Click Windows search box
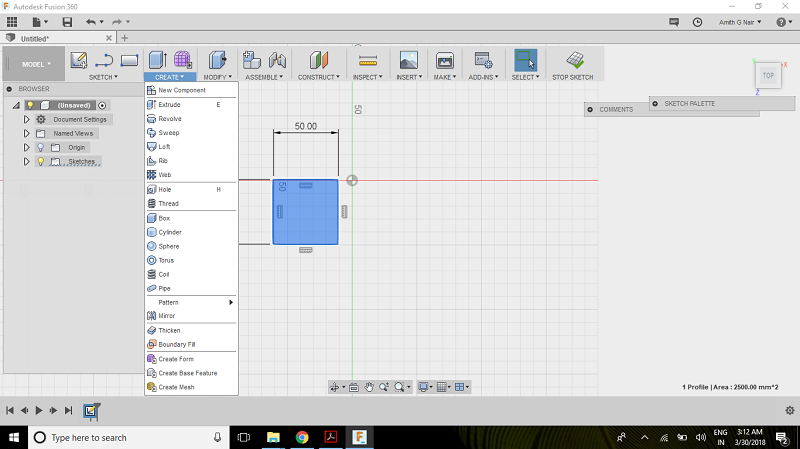 pyautogui.click(x=128, y=437)
